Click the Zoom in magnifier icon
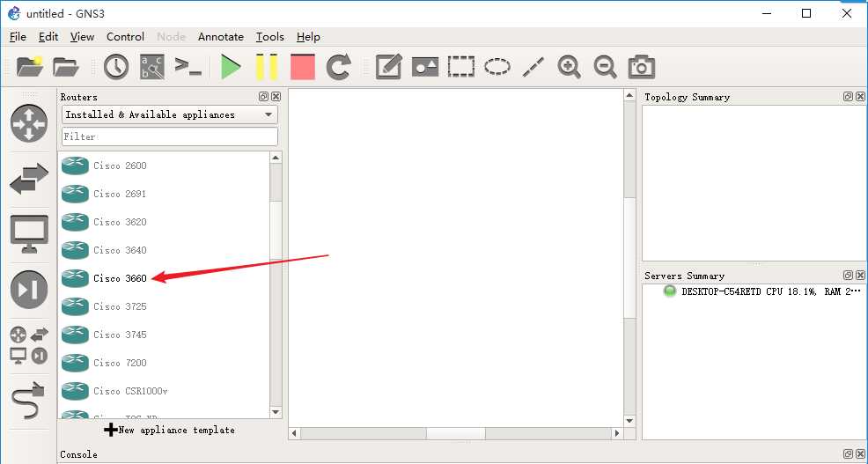868x464 pixels. 569,67
